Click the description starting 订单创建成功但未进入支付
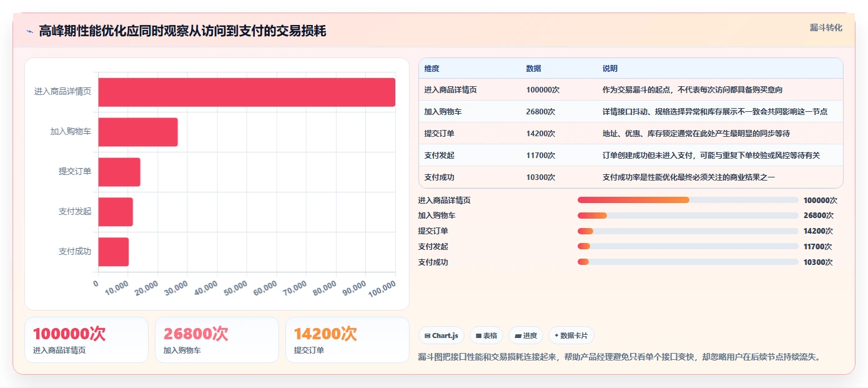Image resolution: width=868 pixels, height=388 pixels. [x=711, y=156]
